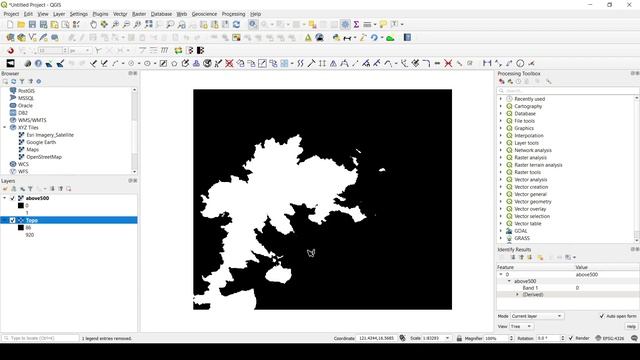640x360 pixels.
Task: Refresh the Browser panel
Action: point(13,81)
